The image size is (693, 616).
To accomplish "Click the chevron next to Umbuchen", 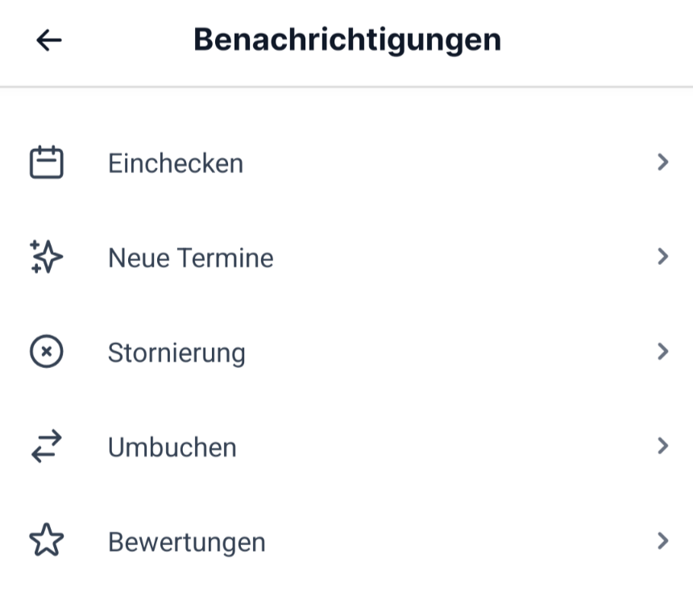I will [x=662, y=446].
